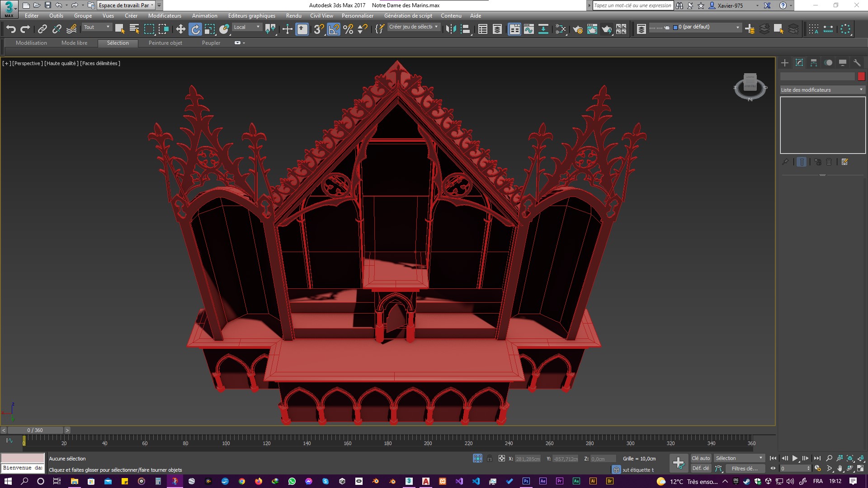The width and height of the screenshot is (868, 488).
Task: Activate the Select and Rotate tool
Action: coord(195,29)
